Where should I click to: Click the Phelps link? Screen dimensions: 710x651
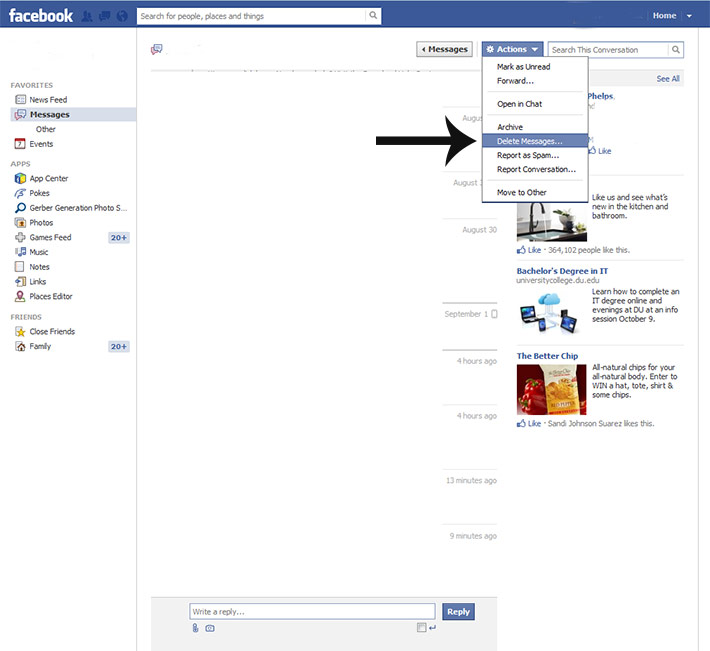[x=600, y=96]
